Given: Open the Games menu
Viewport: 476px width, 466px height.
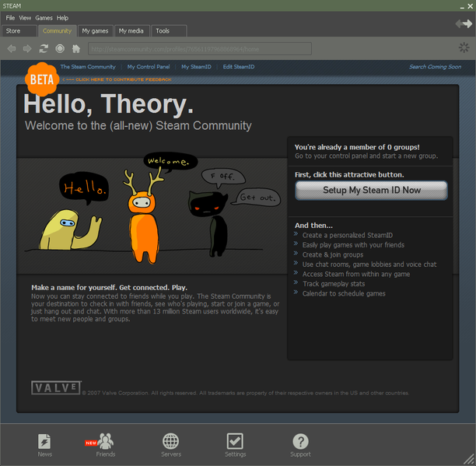Looking at the screenshot, I should 44,18.
